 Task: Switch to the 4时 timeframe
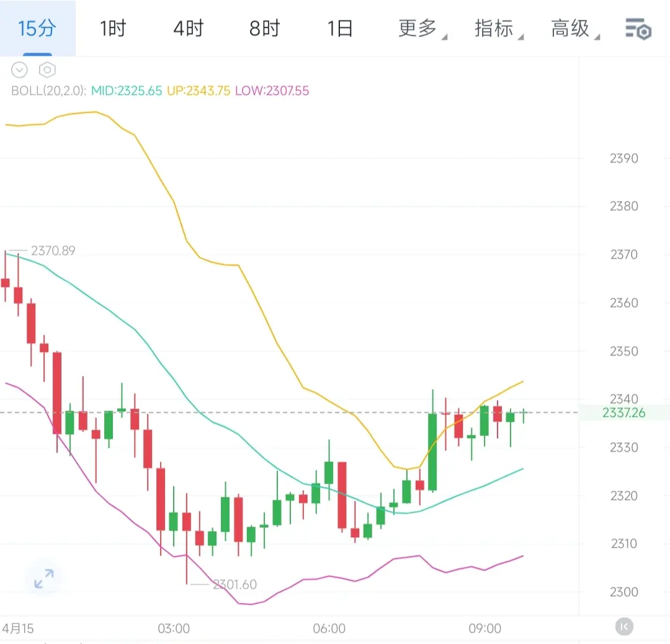189,28
